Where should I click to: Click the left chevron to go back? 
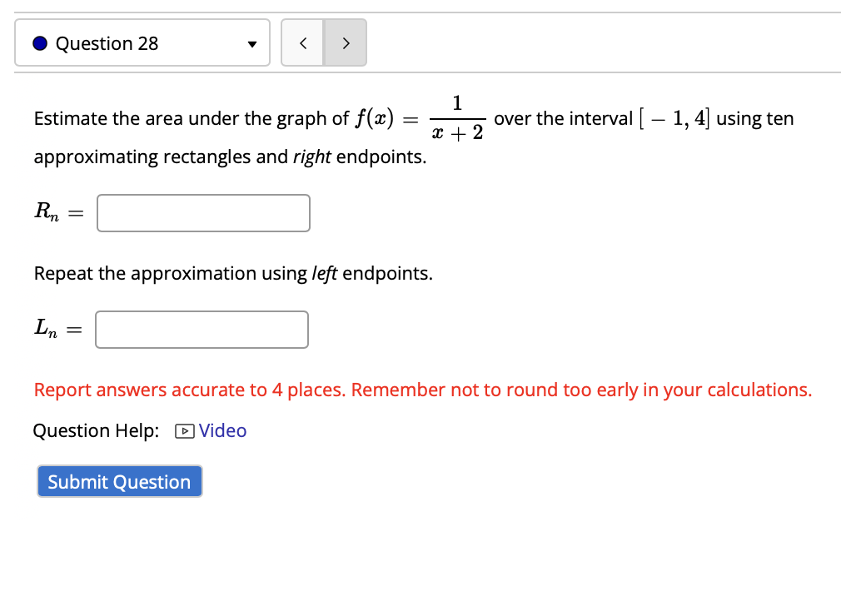point(302,42)
